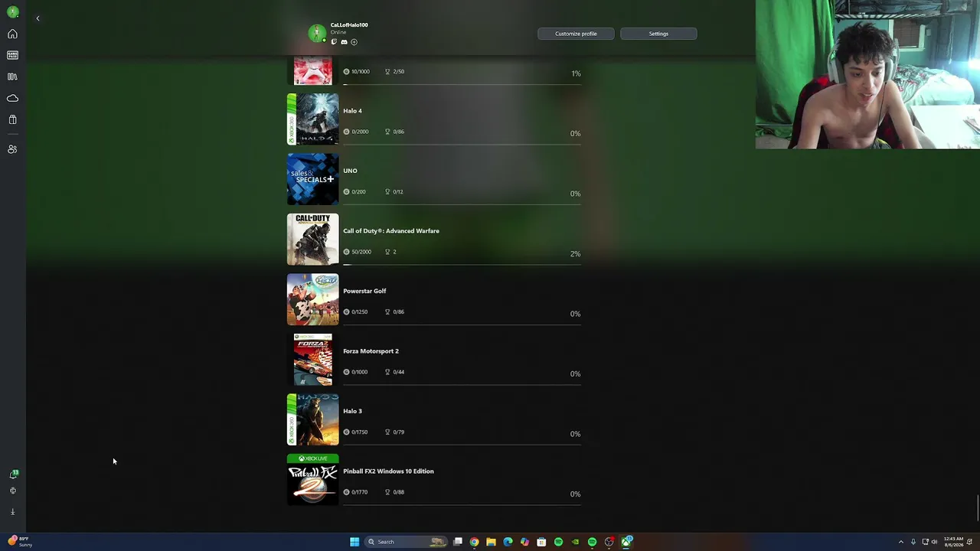Open the Store bag icon in sidebar
Screen dimensions: 980x551
pos(12,119)
